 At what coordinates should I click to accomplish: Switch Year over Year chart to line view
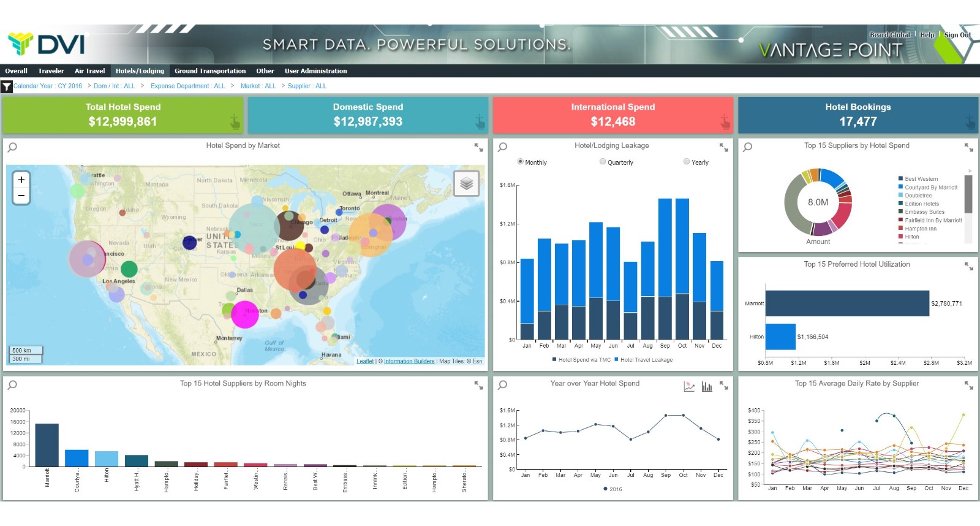click(689, 386)
